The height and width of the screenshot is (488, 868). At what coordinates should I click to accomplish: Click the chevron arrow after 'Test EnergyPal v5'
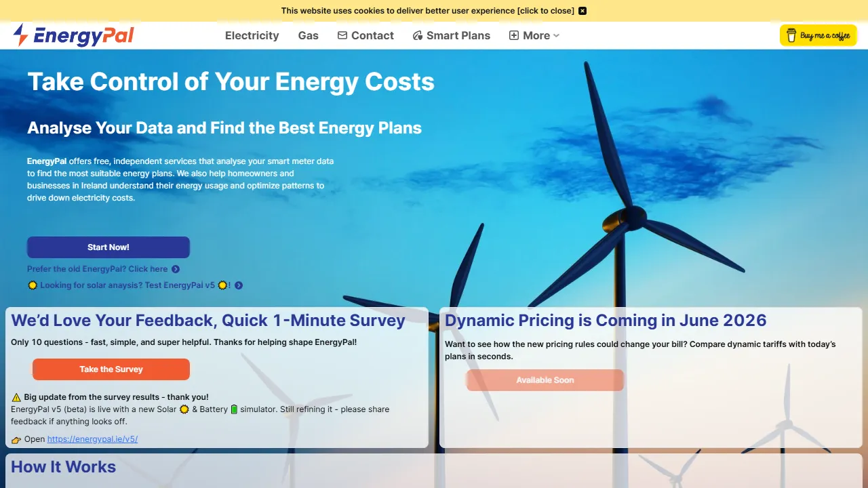coord(237,285)
